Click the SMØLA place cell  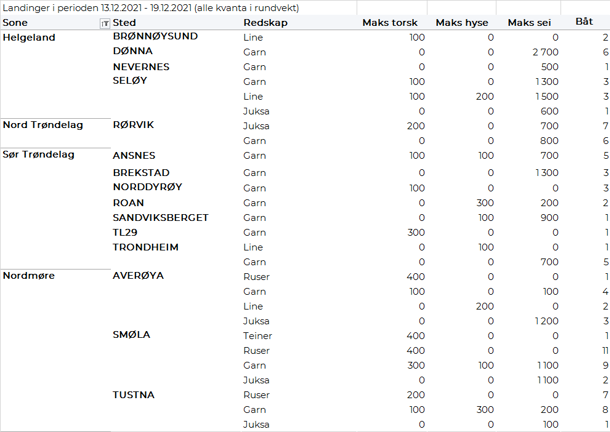(131, 335)
